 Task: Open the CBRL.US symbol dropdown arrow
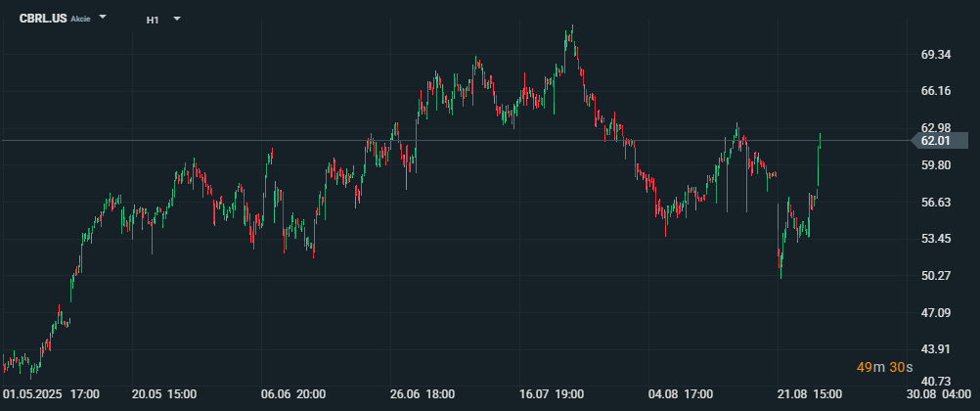[103, 18]
